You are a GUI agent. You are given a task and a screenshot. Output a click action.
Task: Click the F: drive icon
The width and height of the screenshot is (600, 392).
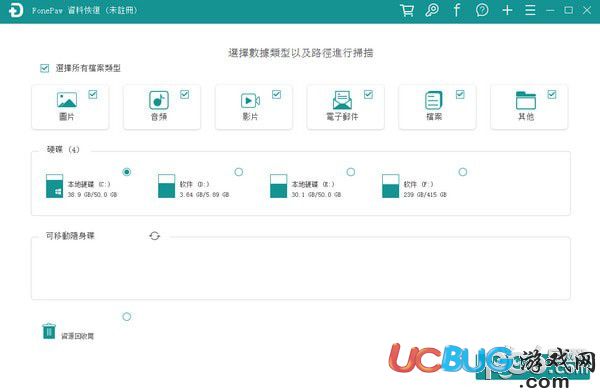click(390, 186)
